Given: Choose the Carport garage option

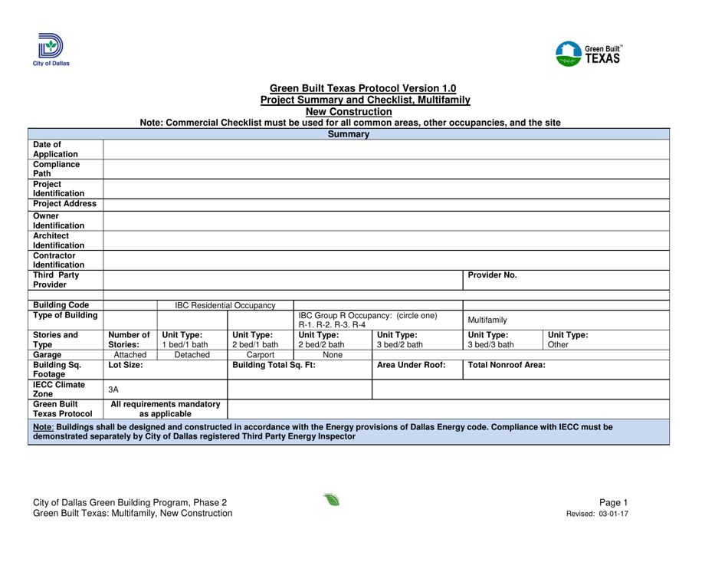Looking at the screenshot, I should (261, 355).
